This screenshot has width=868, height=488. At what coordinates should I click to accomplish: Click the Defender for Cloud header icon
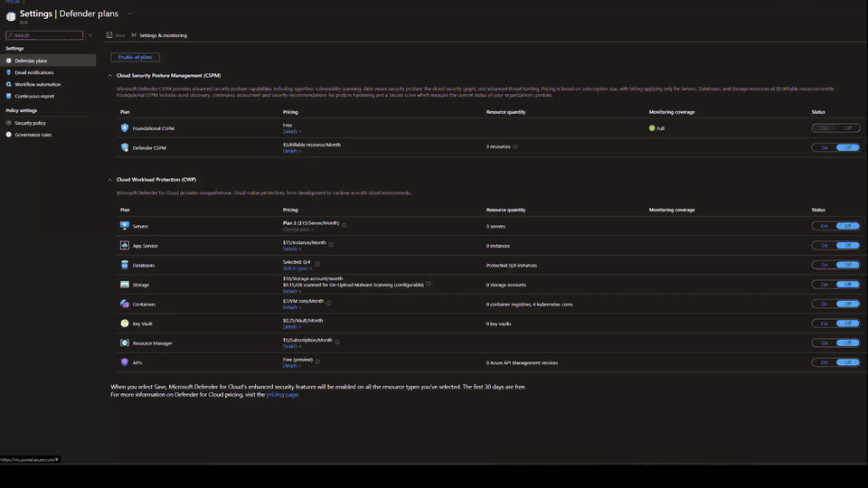11,16
